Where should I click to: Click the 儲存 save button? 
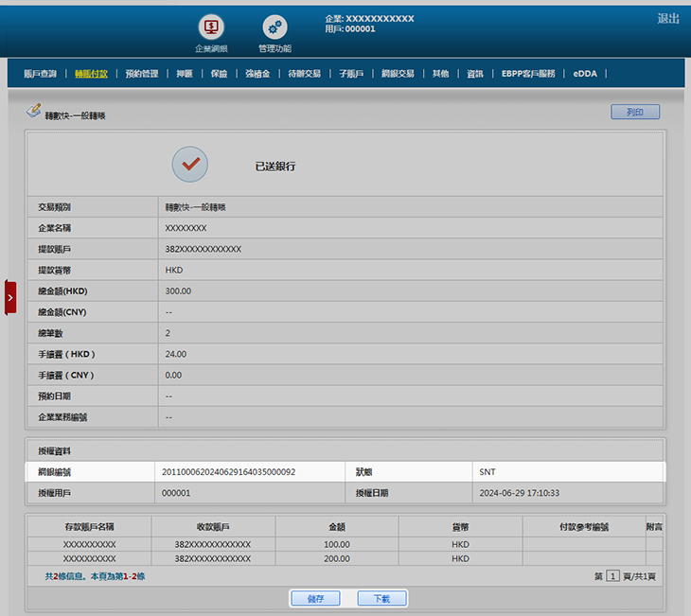point(315,598)
